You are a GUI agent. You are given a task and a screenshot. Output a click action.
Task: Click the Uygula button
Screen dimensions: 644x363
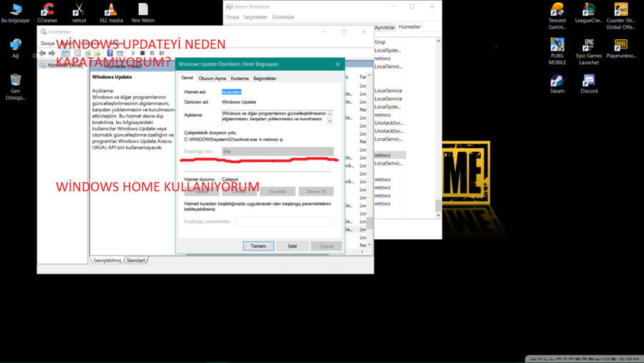[326, 246]
